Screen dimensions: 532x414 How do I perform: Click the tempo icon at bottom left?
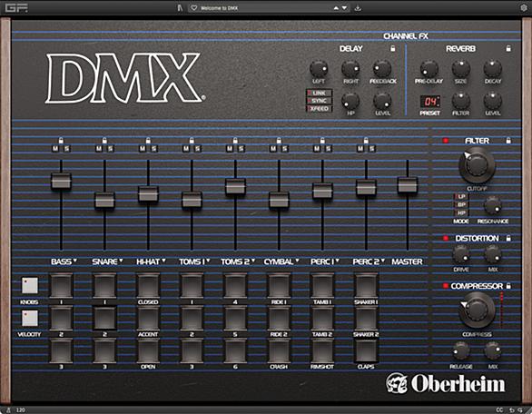click(9, 410)
